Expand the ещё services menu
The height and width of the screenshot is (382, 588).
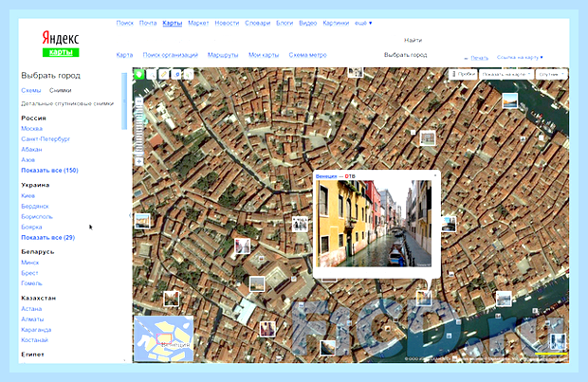(x=363, y=23)
